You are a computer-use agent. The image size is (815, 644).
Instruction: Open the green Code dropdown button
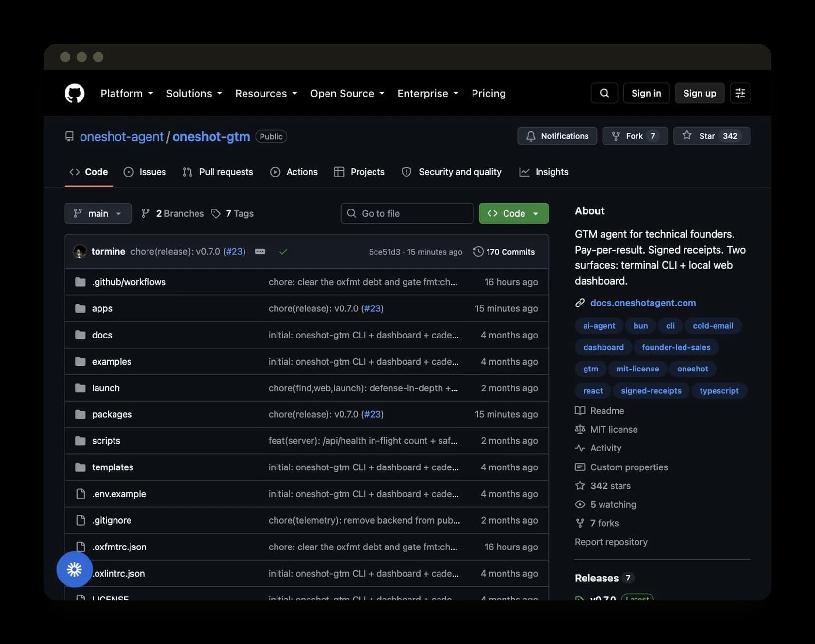(x=514, y=213)
